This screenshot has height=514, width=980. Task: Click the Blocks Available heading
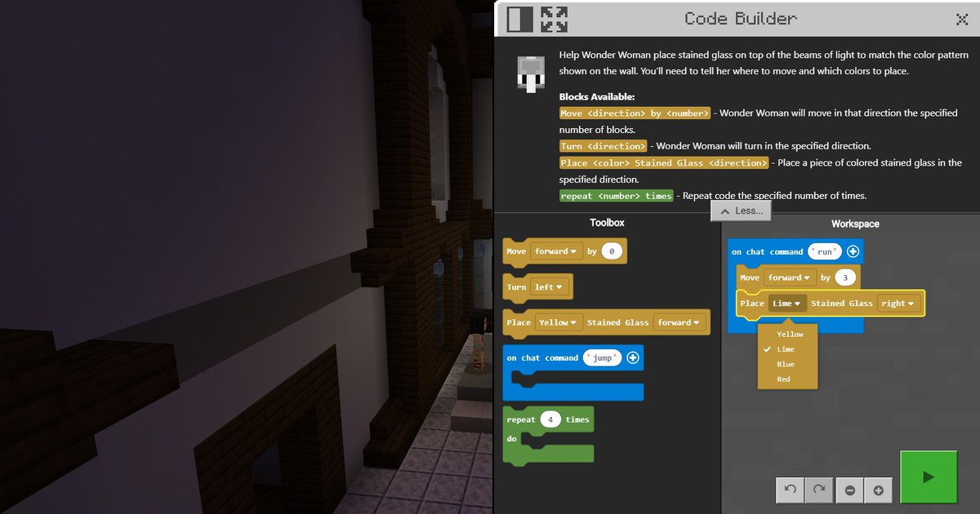pos(597,97)
